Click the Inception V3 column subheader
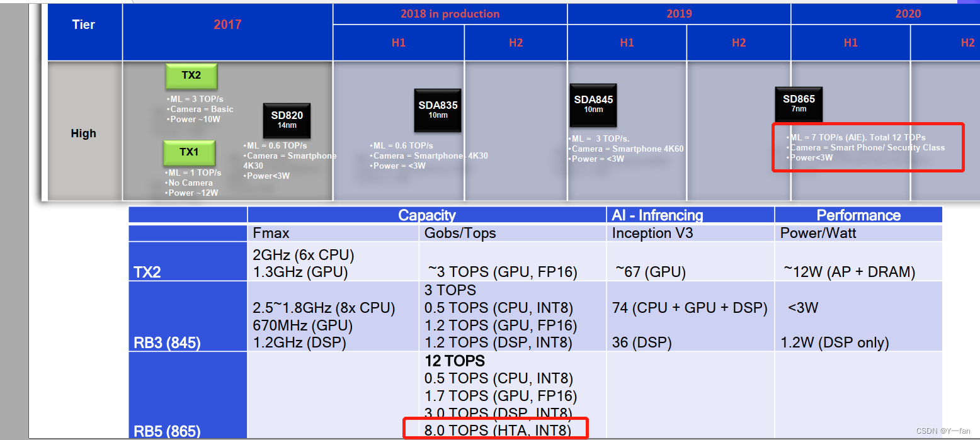 [651, 233]
